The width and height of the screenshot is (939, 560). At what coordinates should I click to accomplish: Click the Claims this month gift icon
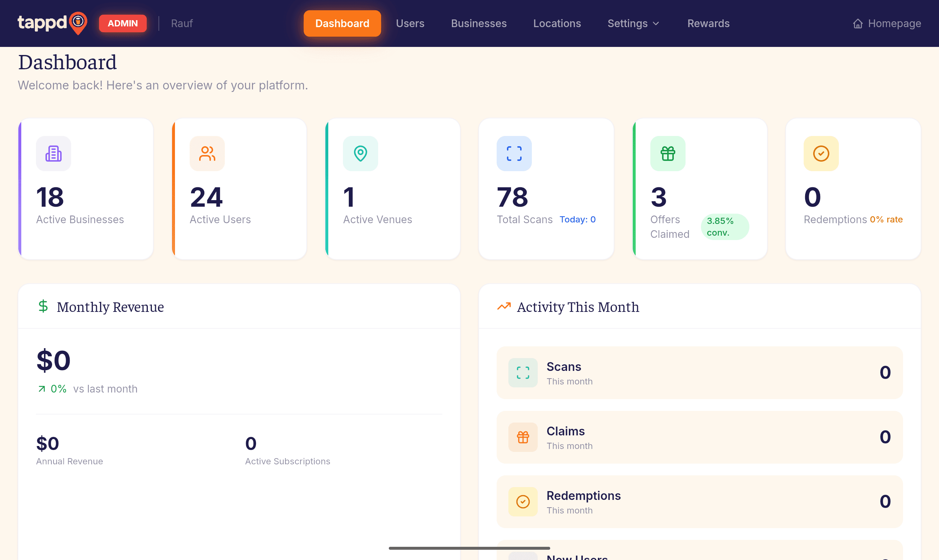(x=523, y=437)
